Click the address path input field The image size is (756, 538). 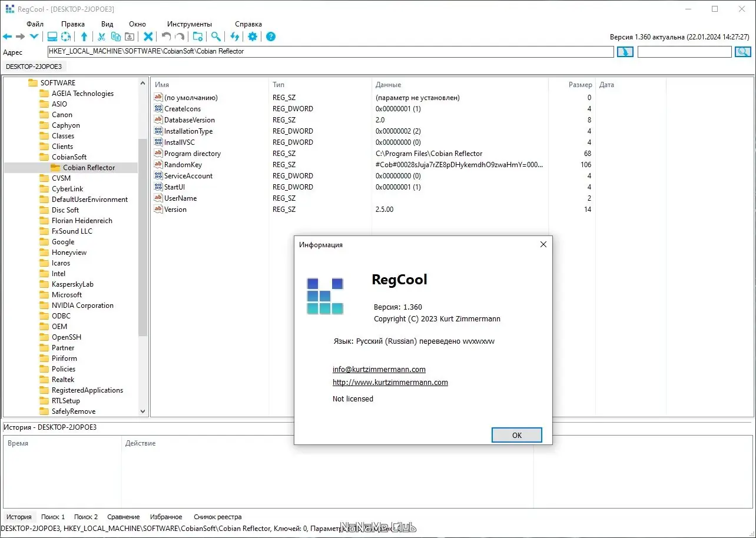(x=330, y=52)
